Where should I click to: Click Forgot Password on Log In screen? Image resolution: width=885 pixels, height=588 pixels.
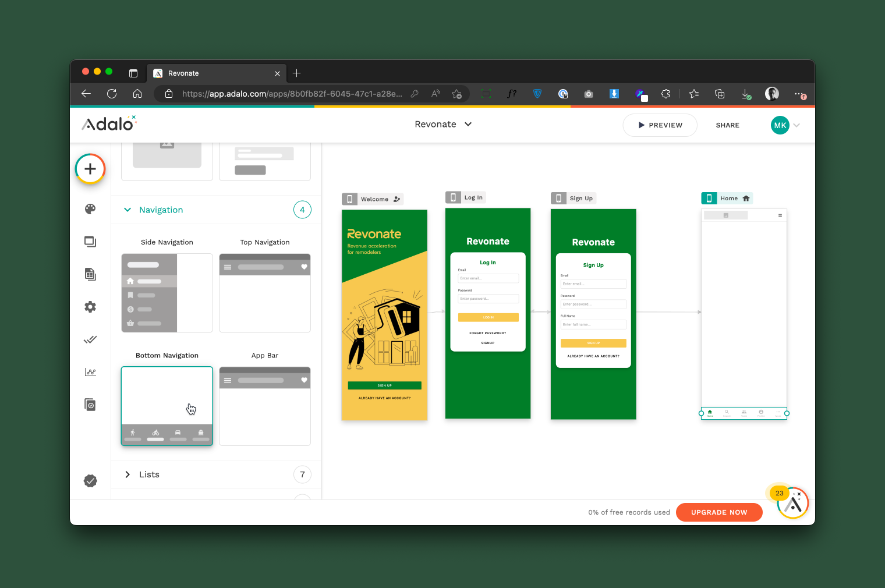(x=488, y=333)
